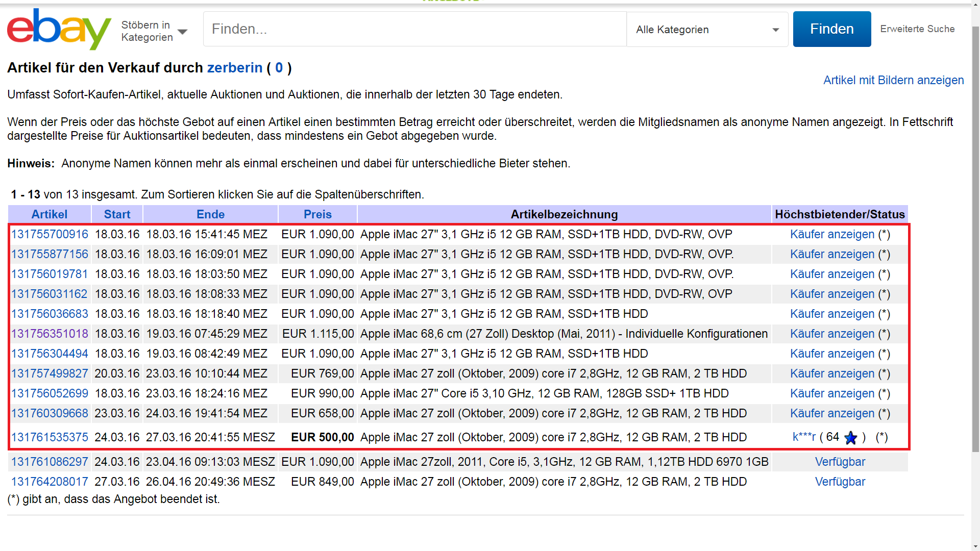Open item 131756019781

[50, 274]
